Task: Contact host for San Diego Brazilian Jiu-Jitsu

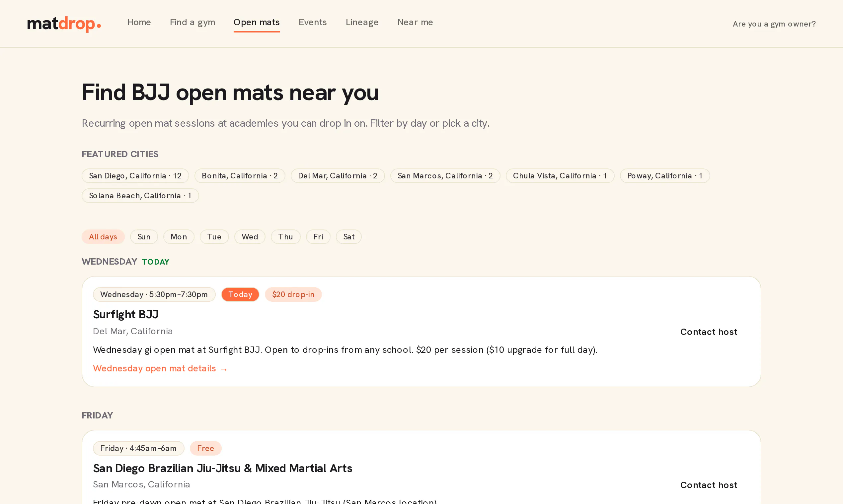Action: tap(709, 485)
